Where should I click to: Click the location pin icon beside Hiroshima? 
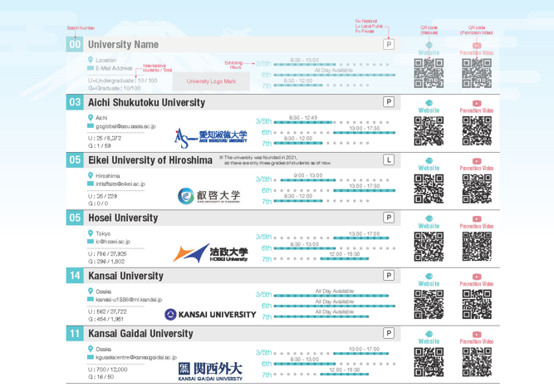(x=91, y=175)
